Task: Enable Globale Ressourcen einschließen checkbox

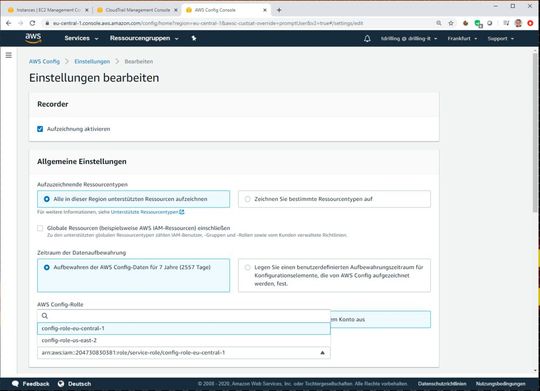Action: click(x=40, y=228)
